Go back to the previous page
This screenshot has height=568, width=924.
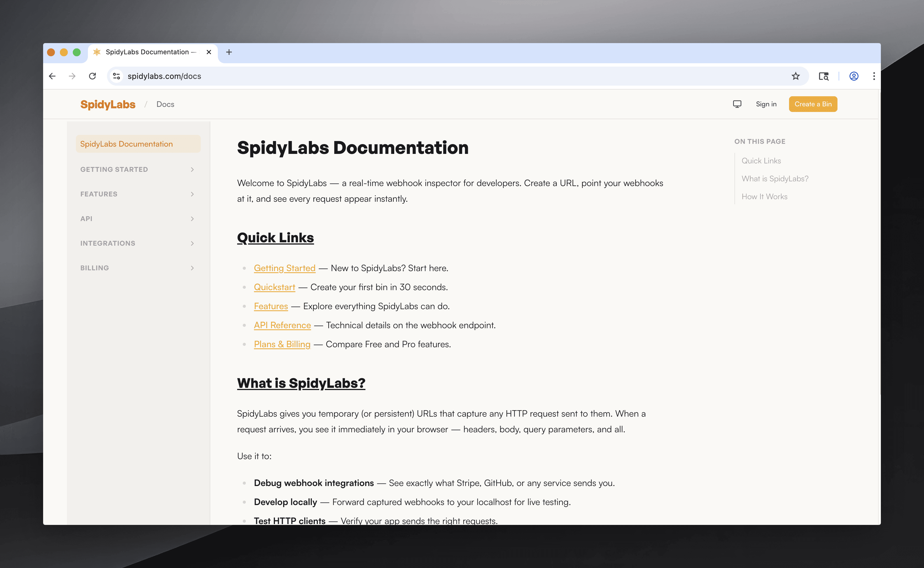click(x=52, y=76)
